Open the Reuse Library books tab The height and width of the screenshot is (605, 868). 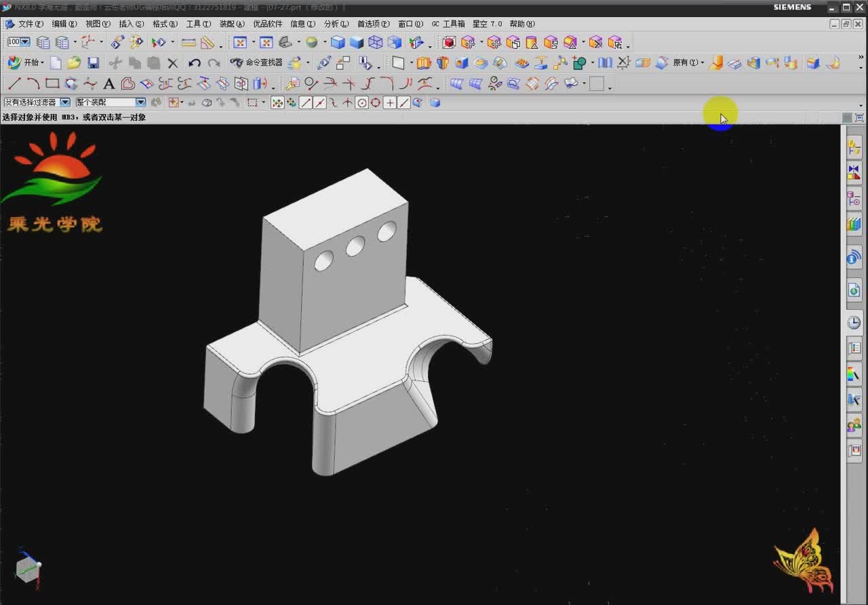(x=854, y=224)
